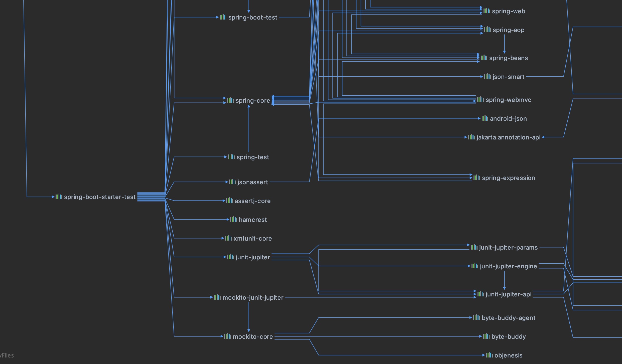Select the spring-boot-test node label
This screenshot has height=364, width=622.
click(253, 17)
